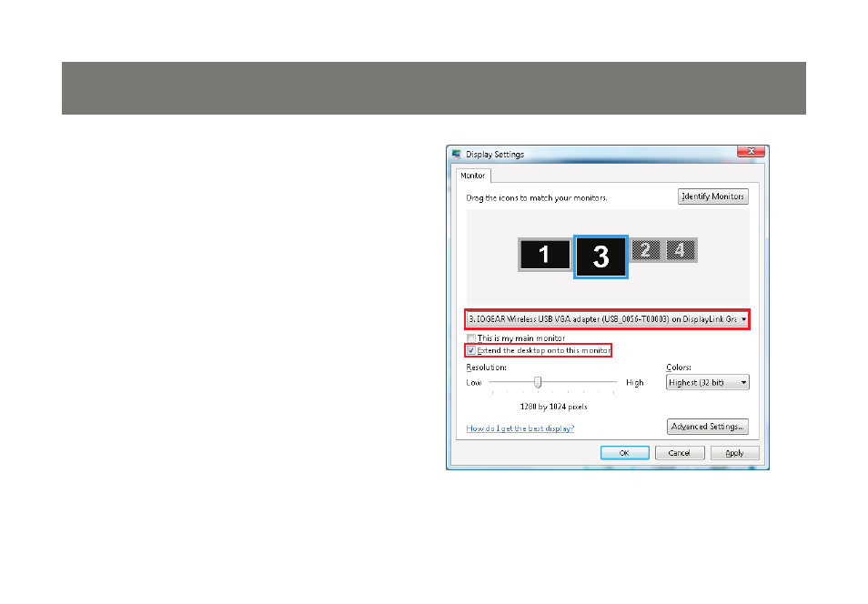
Task: Click the Cancel button
Action: [x=680, y=453]
